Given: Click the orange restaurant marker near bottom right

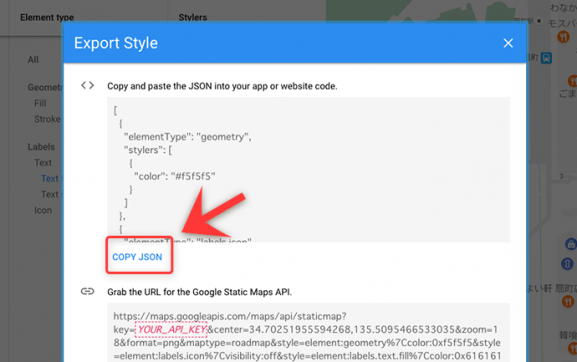Looking at the screenshot, I should (x=568, y=302).
